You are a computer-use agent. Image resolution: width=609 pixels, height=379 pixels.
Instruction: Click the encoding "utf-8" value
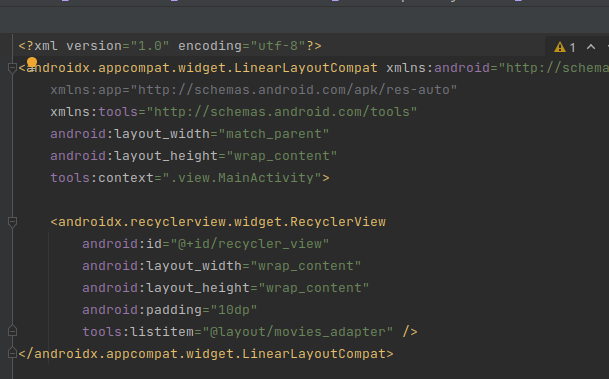click(x=278, y=46)
